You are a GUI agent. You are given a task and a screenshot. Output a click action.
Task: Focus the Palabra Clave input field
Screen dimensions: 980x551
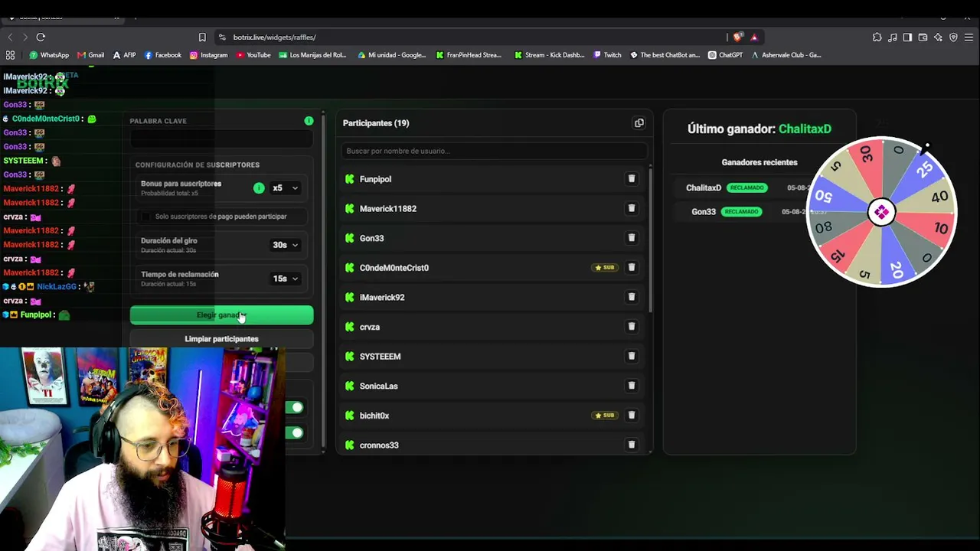click(x=221, y=139)
